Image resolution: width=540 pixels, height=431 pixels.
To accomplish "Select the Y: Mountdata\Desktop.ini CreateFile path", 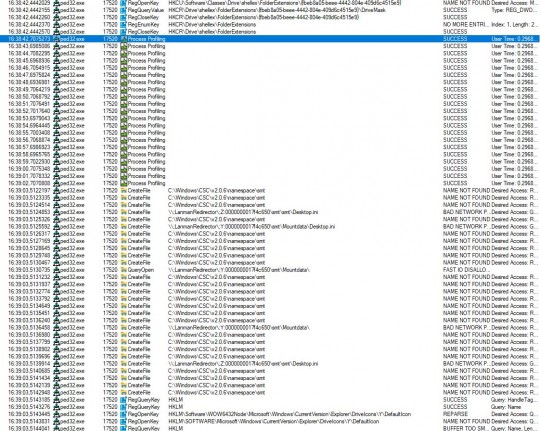I will pos(251,226).
